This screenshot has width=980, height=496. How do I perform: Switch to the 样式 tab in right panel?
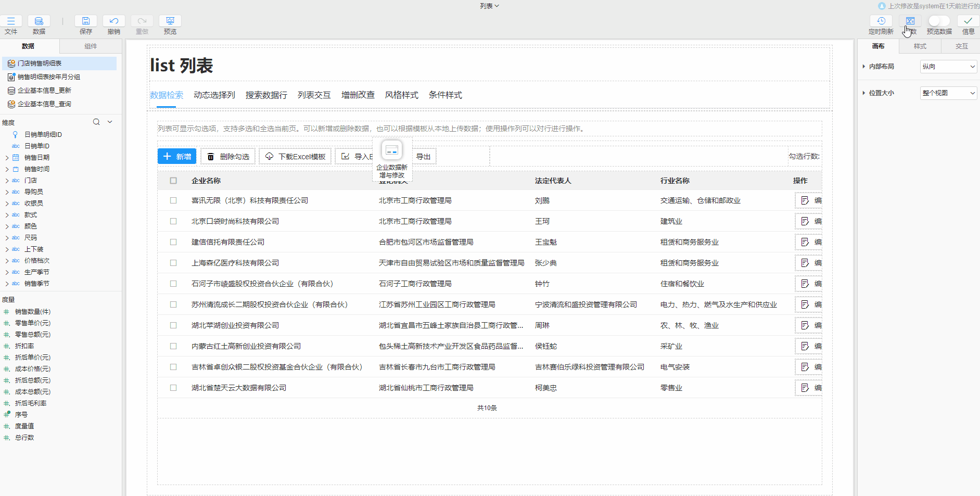click(920, 46)
